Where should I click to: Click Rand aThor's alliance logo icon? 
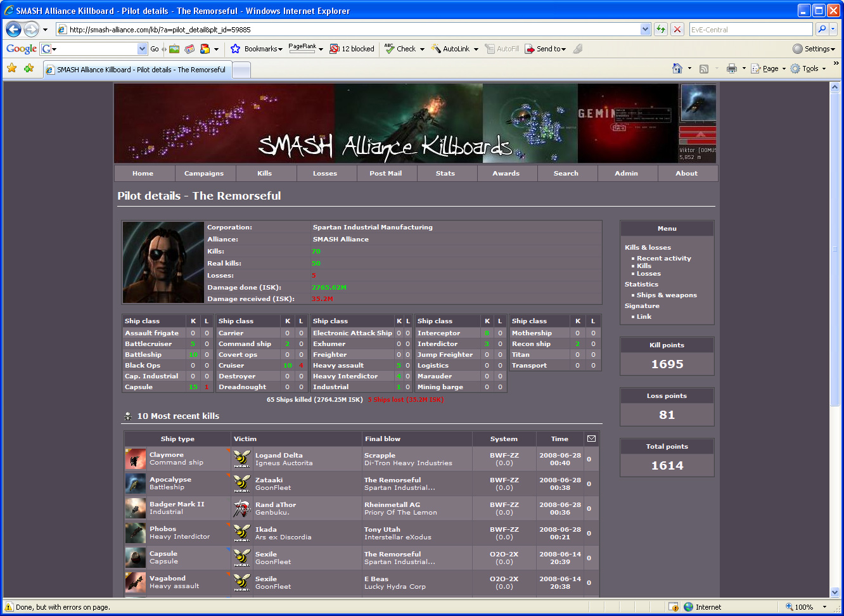pos(242,508)
